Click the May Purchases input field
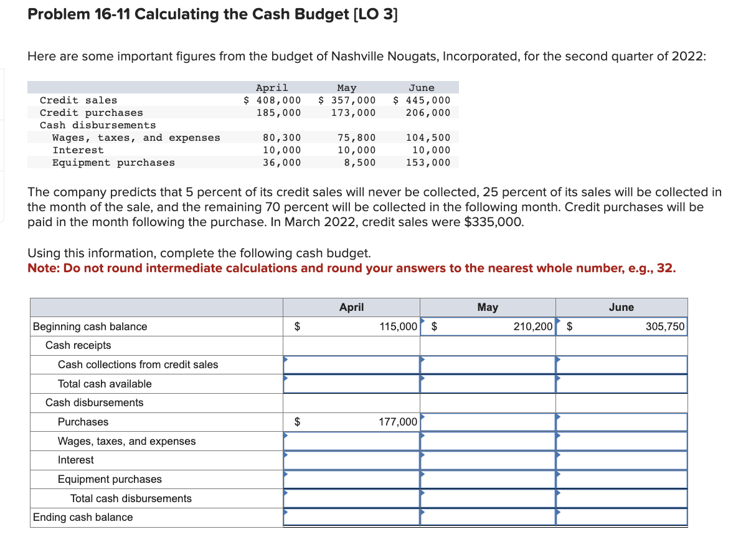 (x=488, y=422)
